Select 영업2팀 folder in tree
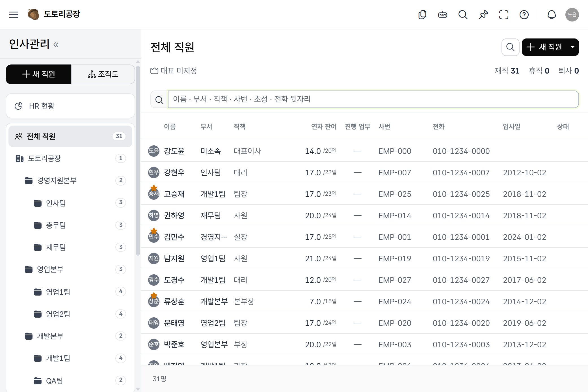This screenshot has width=588, height=392. pos(70,314)
